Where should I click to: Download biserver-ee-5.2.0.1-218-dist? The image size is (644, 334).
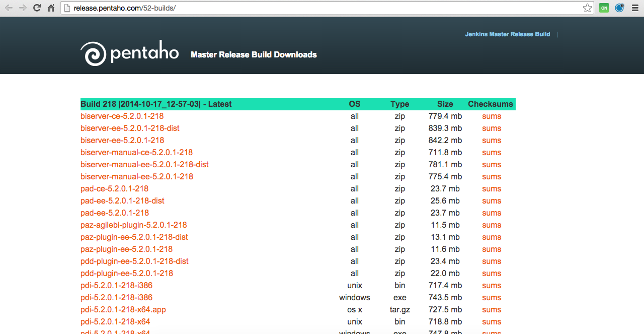[130, 128]
